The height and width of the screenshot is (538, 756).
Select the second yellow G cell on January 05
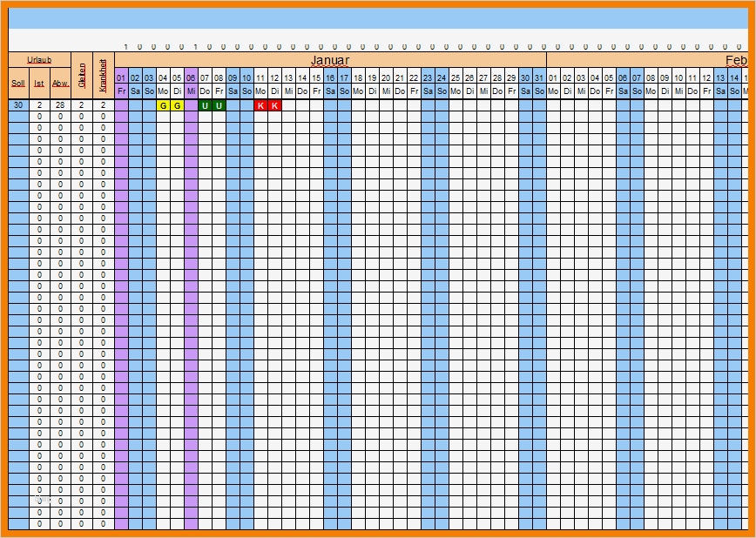[175, 104]
